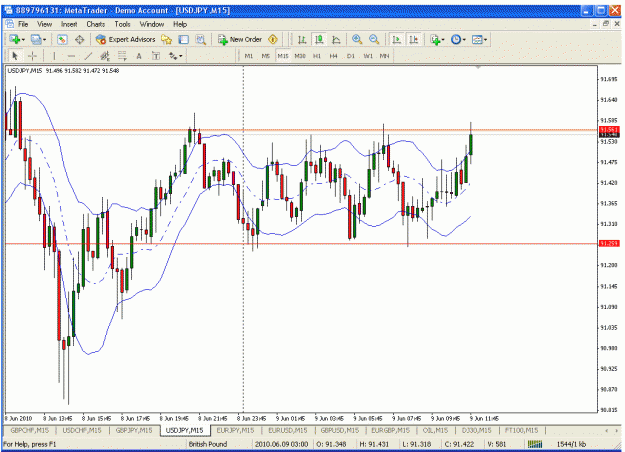Toggle the Expert Advisors button

pos(126,39)
